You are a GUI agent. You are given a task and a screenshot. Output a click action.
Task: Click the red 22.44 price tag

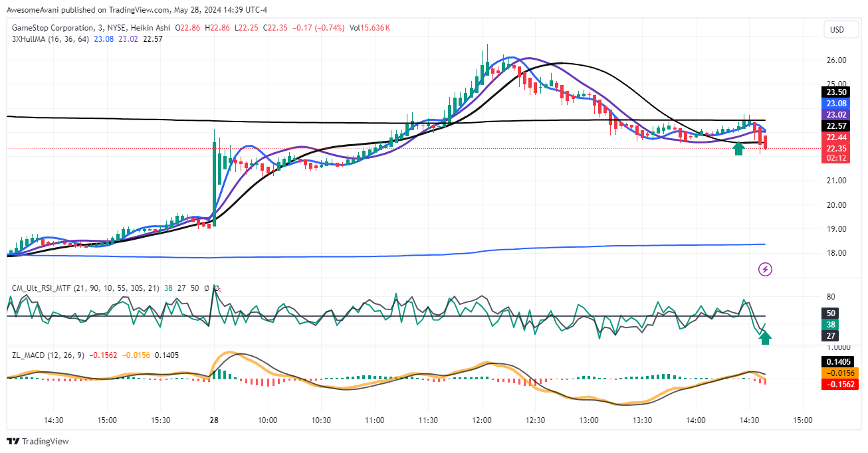point(835,137)
